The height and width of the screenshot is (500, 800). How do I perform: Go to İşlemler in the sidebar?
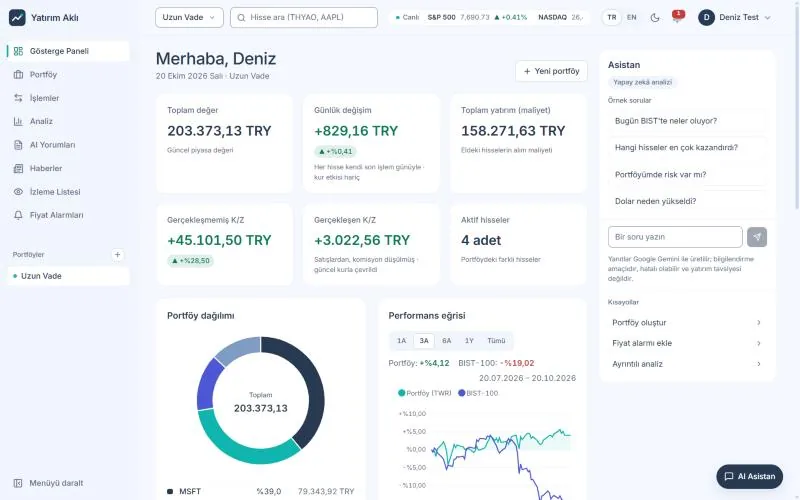click(x=68, y=98)
